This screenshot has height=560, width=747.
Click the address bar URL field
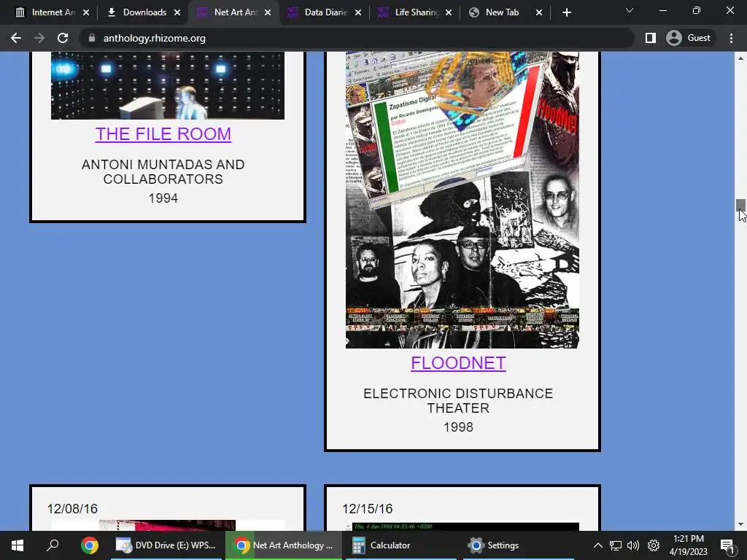356,38
